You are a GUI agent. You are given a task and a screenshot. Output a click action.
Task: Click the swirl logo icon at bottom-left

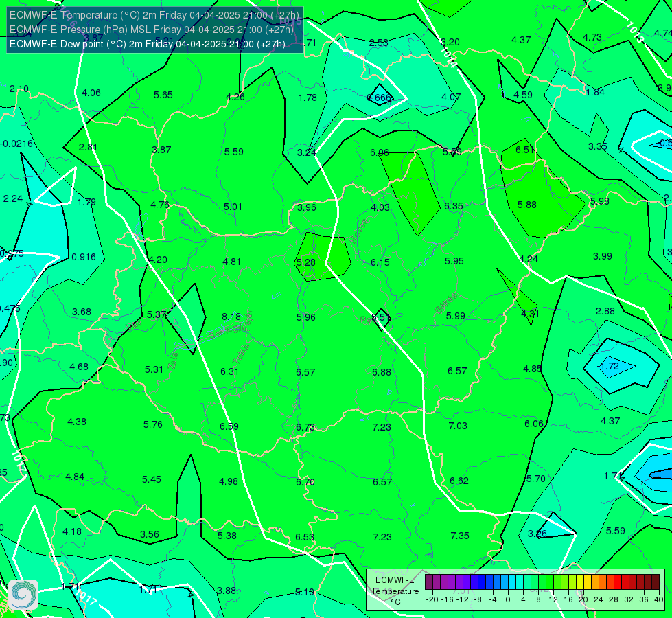23,595
